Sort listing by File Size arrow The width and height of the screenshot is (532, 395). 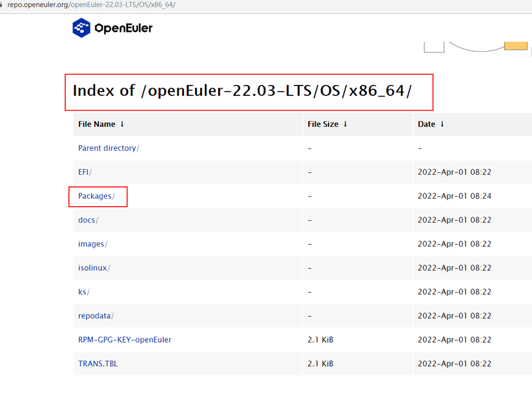pos(346,124)
